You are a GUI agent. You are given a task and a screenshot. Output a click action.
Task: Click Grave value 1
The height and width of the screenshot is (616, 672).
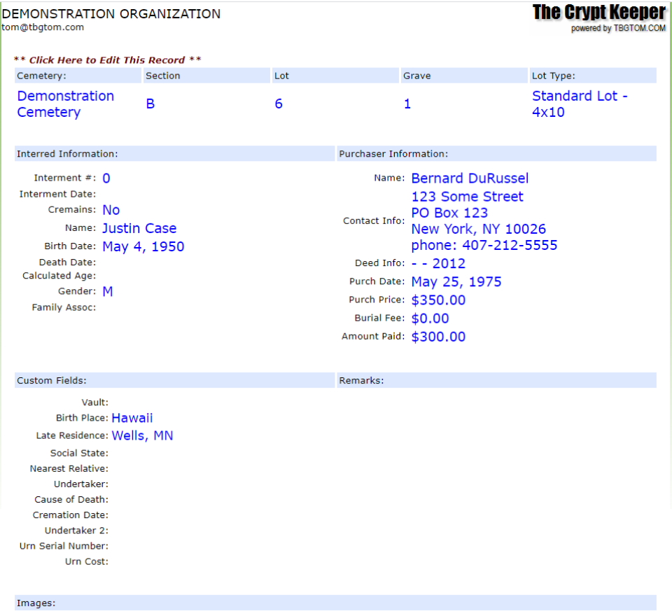point(407,104)
